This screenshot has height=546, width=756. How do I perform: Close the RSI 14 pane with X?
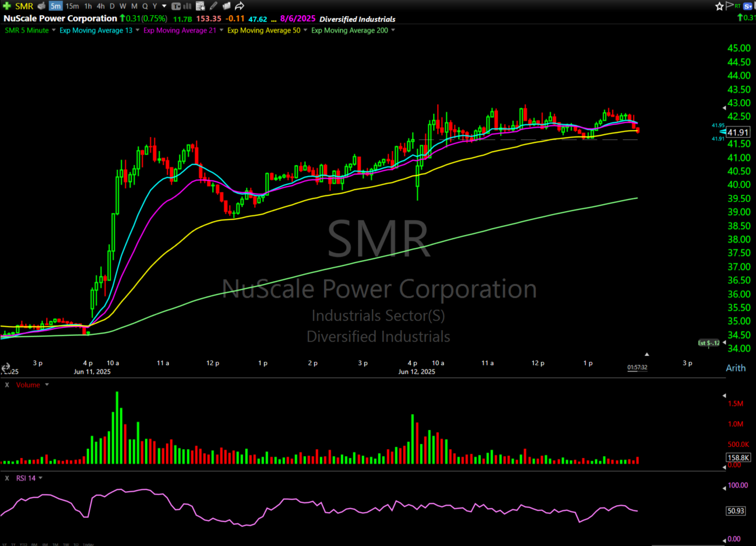7,478
